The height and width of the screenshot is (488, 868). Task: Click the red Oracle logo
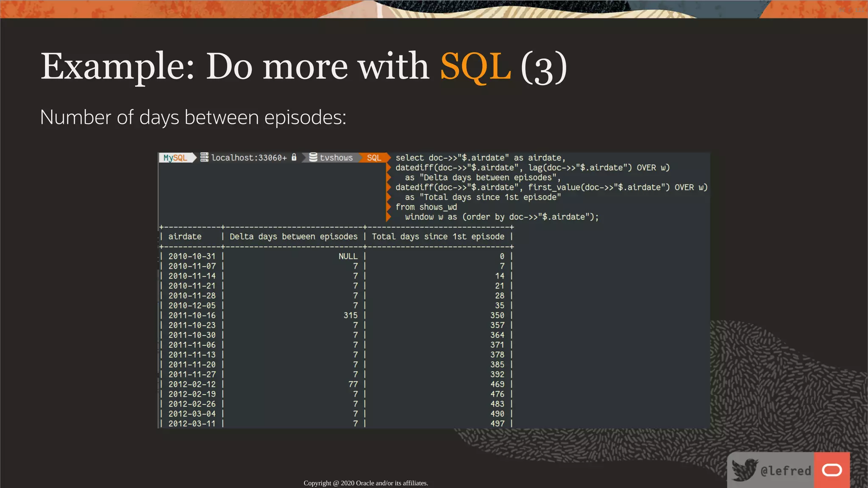[x=832, y=470]
